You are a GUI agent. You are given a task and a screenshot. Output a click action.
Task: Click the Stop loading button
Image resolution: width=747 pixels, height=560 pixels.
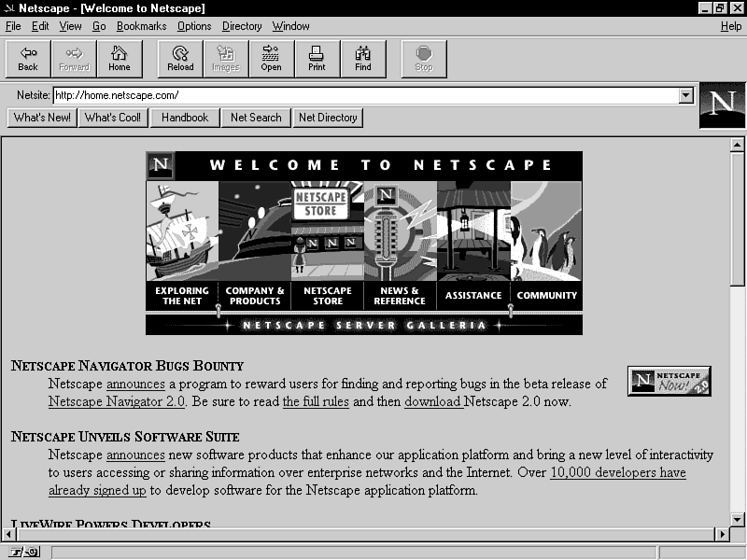[x=424, y=59]
